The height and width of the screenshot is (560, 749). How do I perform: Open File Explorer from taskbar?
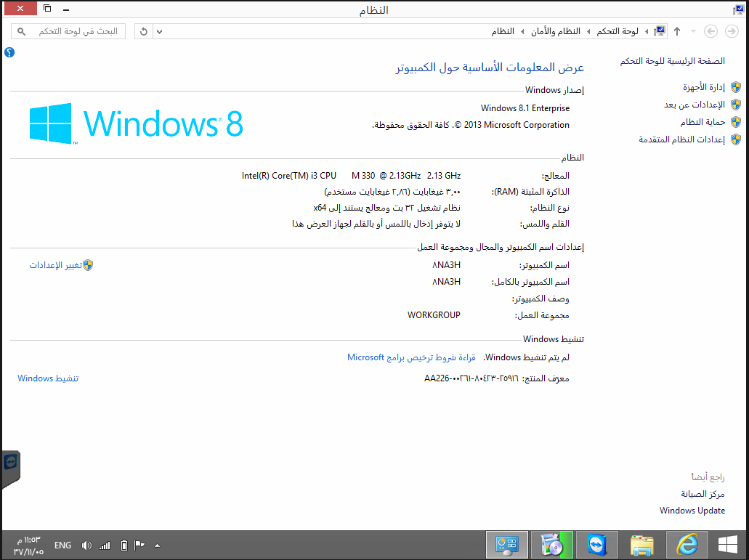tap(641, 545)
